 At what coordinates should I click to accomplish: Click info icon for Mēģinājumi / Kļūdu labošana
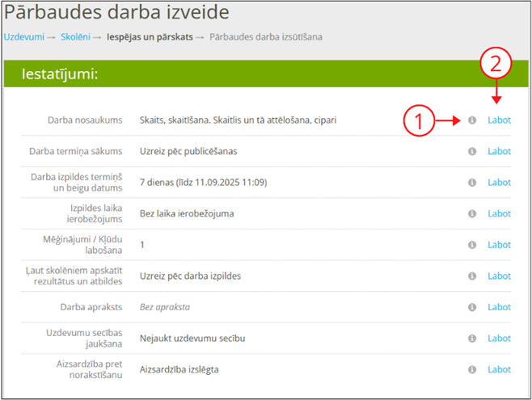472,245
